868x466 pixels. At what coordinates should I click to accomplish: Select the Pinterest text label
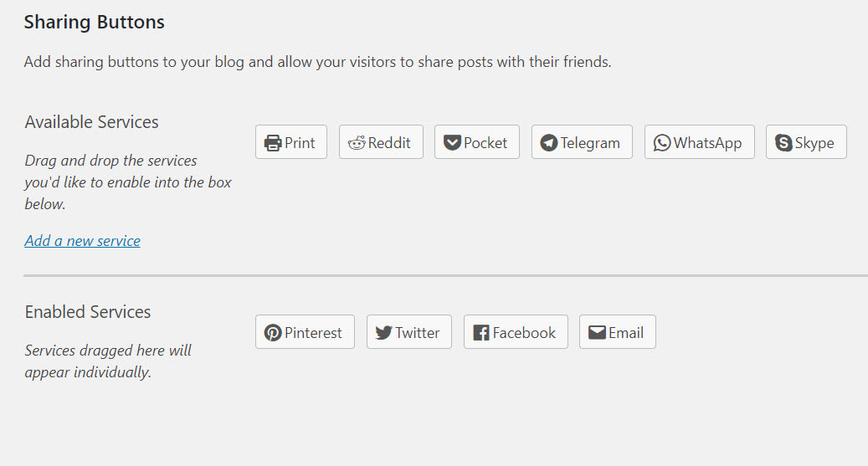pyautogui.click(x=313, y=333)
